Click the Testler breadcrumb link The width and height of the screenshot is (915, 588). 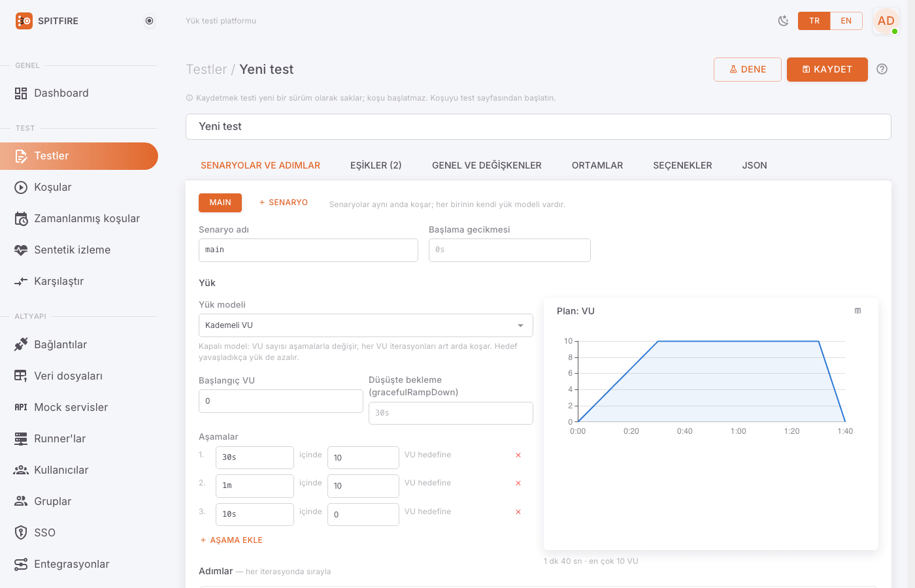[x=207, y=69]
